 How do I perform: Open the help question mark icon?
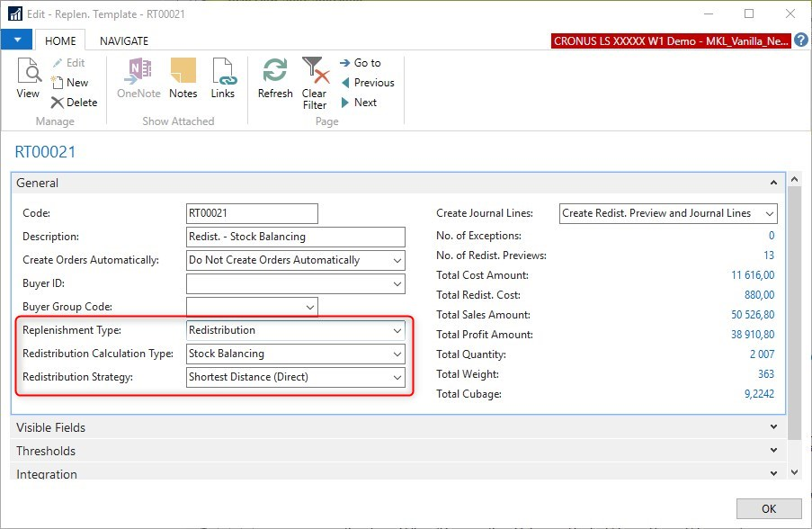click(801, 40)
